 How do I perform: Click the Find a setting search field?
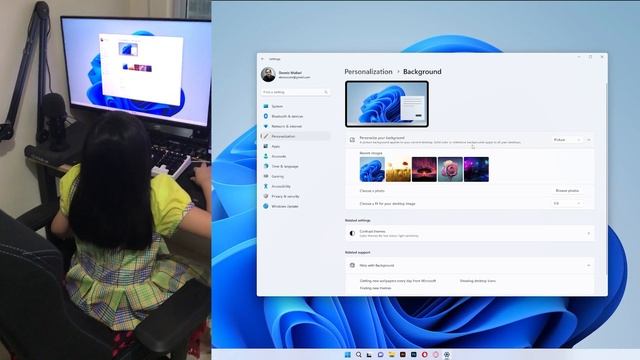coord(296,92)
